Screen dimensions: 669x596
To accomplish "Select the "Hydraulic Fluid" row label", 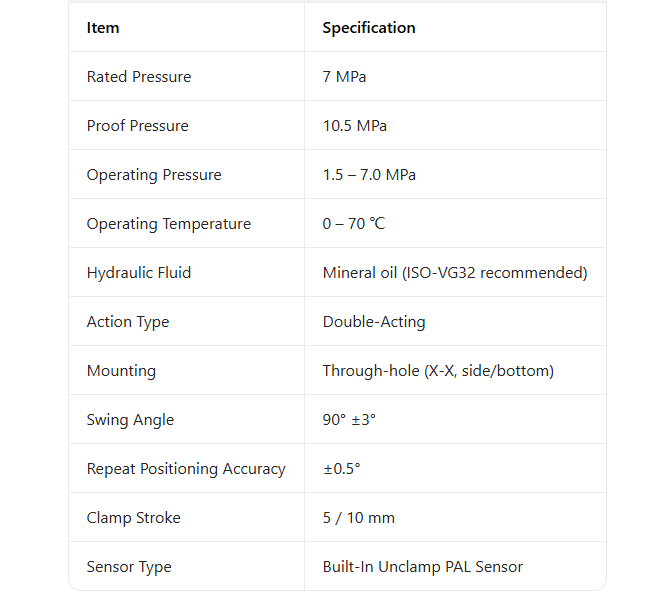I will point(139,273).
